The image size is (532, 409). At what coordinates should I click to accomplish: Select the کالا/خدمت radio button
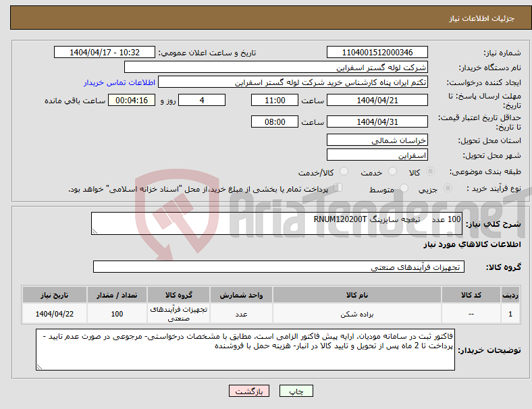(x=344, y=171)
